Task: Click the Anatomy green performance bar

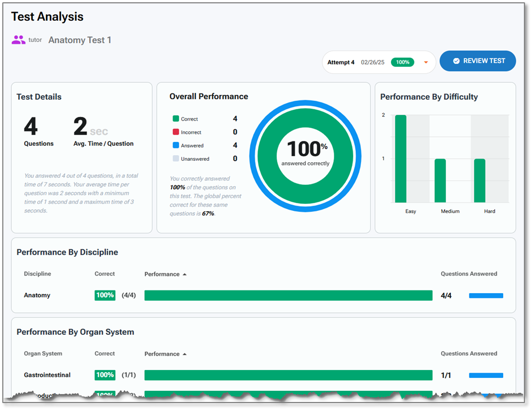Action: tap(288, 295)
